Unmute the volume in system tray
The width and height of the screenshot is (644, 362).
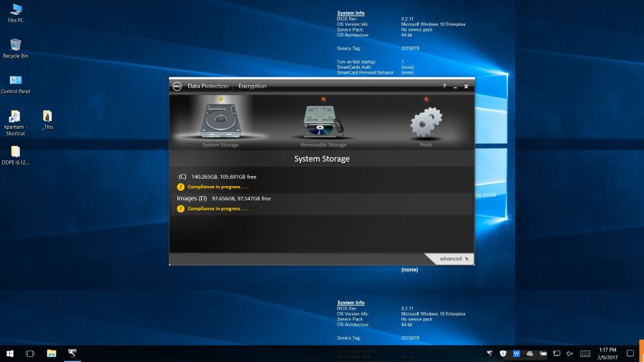pos(570,353)
